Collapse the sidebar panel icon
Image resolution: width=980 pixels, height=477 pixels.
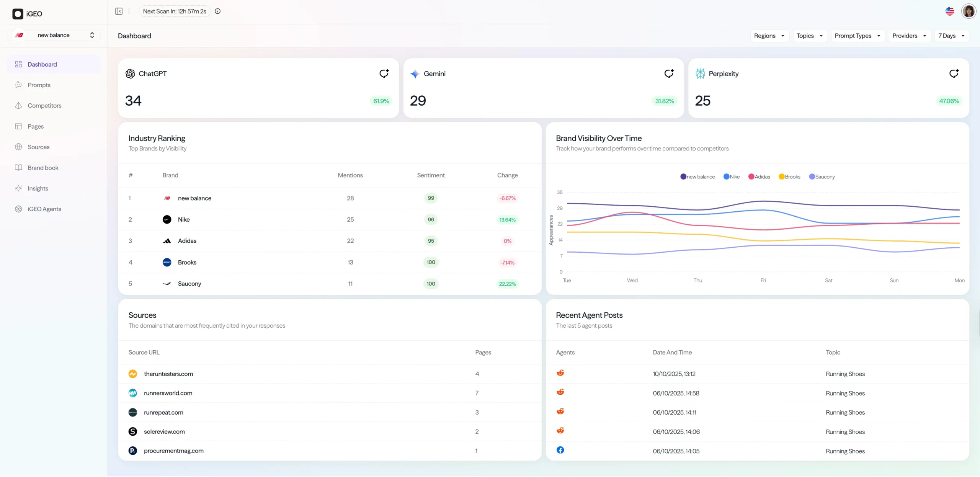[x=119, y=11]
